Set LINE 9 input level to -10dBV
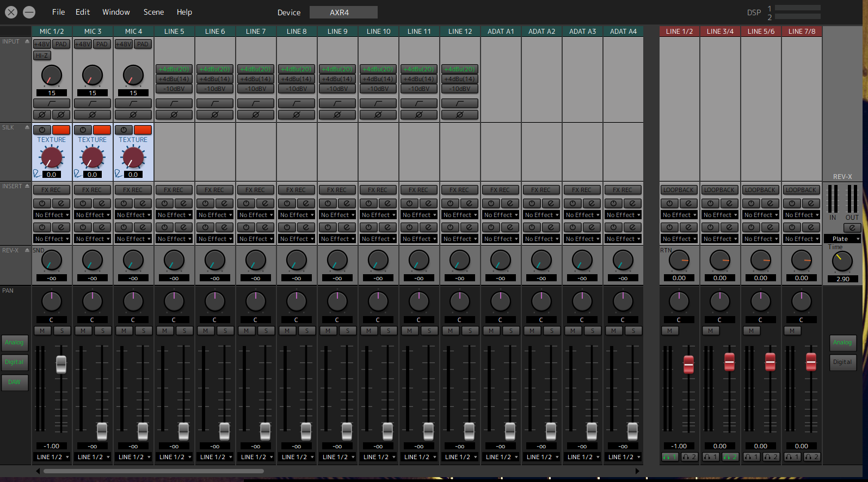This screenshot has width=868, height=482. pyautogui.click(x=337, y=89)
